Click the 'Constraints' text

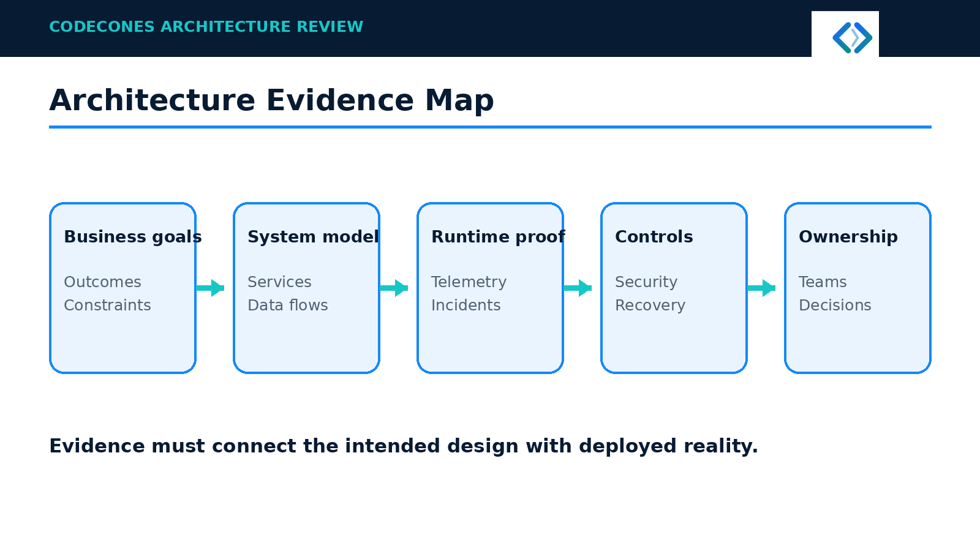[107, 305]
